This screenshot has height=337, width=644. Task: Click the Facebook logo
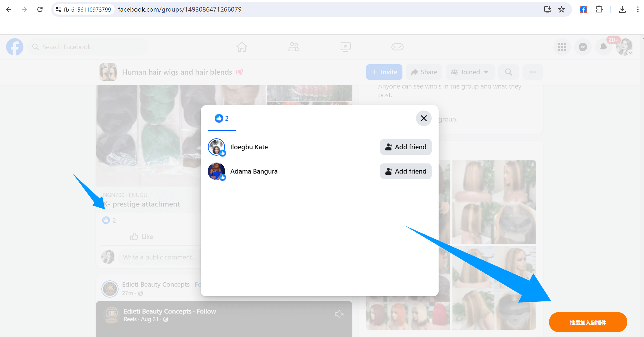pos(15,47)
